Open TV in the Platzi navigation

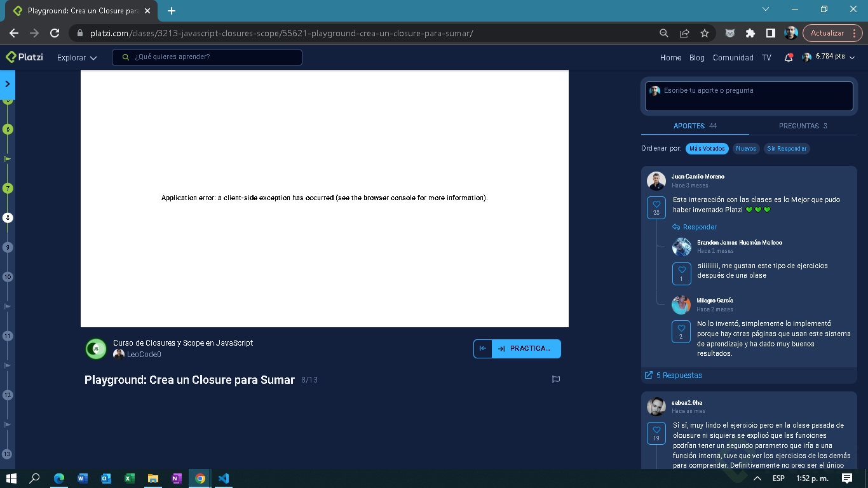pyautogui.click(x=767, y=57)
